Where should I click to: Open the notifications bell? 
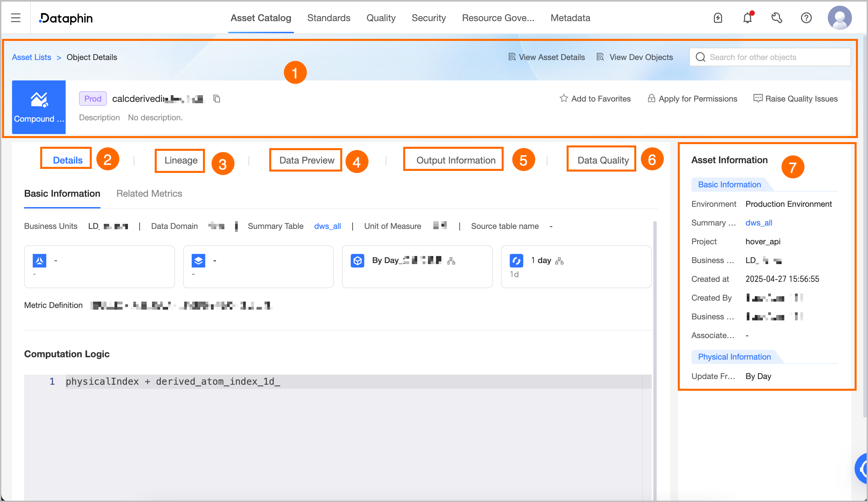pyautogui.click(x=747, y=17)
